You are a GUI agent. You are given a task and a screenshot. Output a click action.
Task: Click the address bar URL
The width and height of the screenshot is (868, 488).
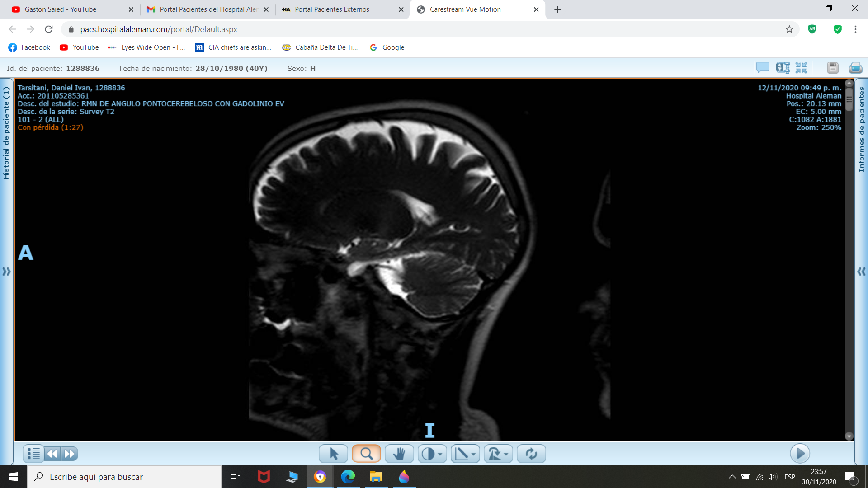click(159, 29)
